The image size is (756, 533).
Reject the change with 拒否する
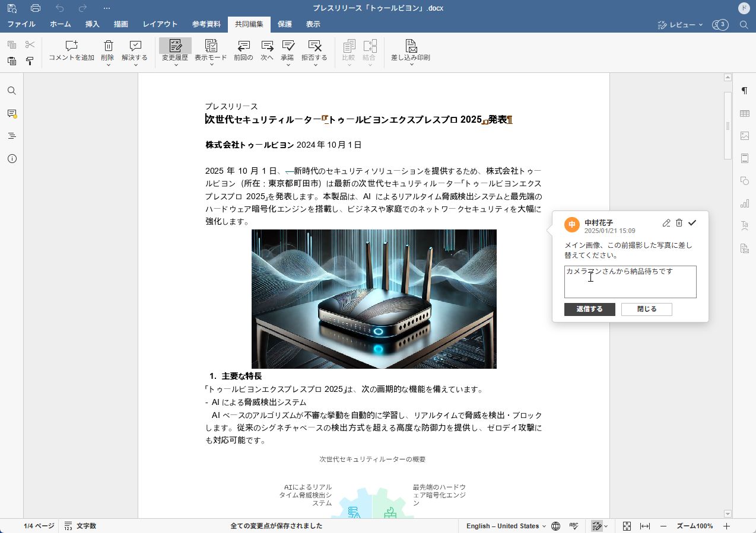tap(315, 46)
